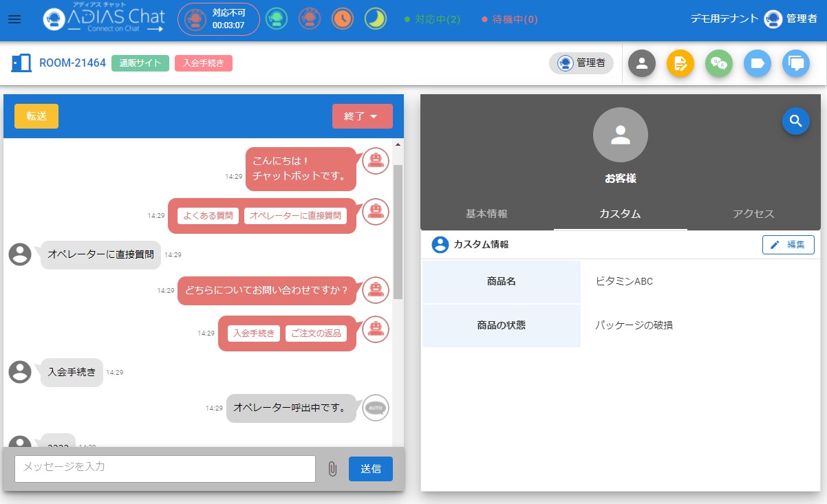Screen dimensions: 827x504
Task: Click the yellow 転送 button
Action: (x=36, y=116)
